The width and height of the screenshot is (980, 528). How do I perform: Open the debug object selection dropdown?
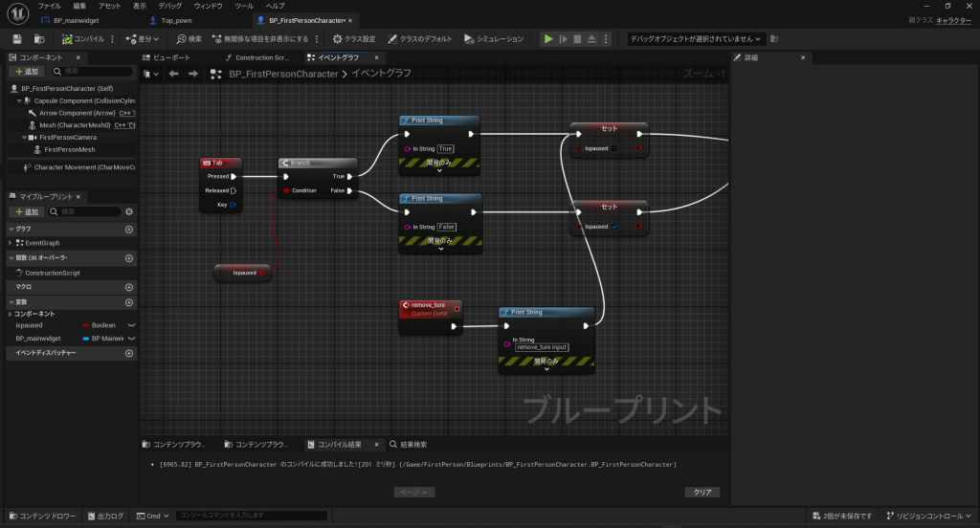pyautogui.click(x=696, y=39)
